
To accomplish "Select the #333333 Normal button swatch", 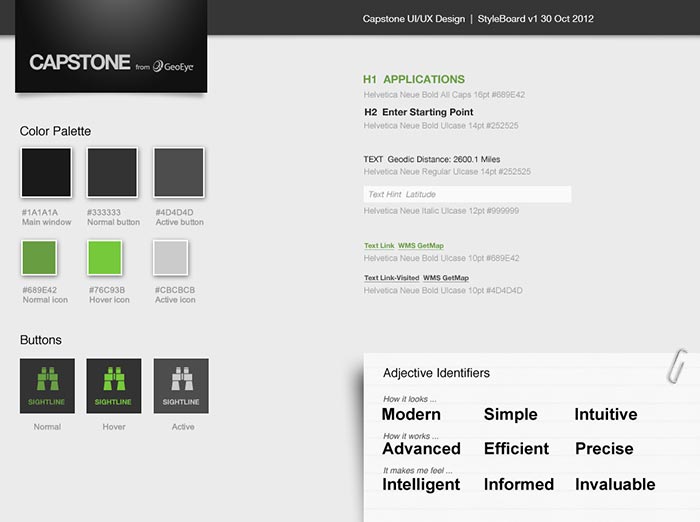I will tap(112, 172).
